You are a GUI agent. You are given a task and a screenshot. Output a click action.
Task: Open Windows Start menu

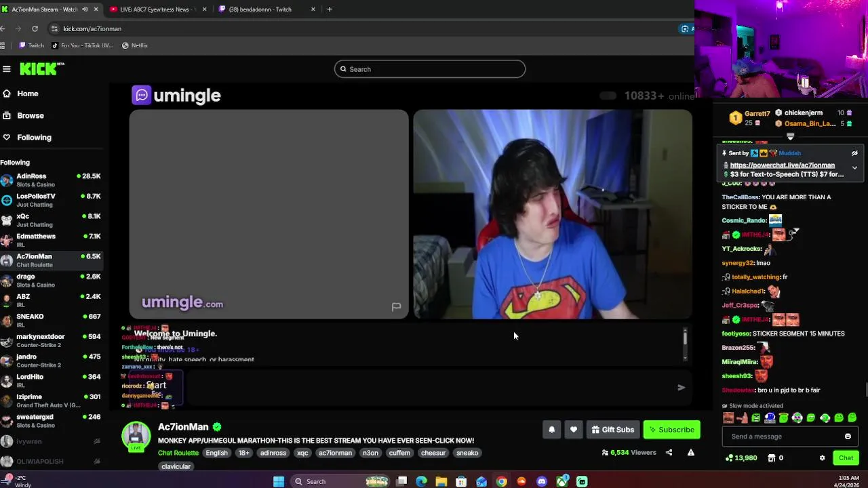(x=279, y=481)
